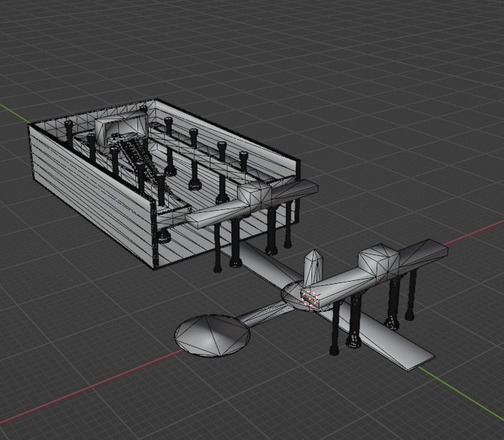This screenshot has height=440, width=504.
Task: Click the pointed obelisk spike on the model
Action: tap(313, 267)
